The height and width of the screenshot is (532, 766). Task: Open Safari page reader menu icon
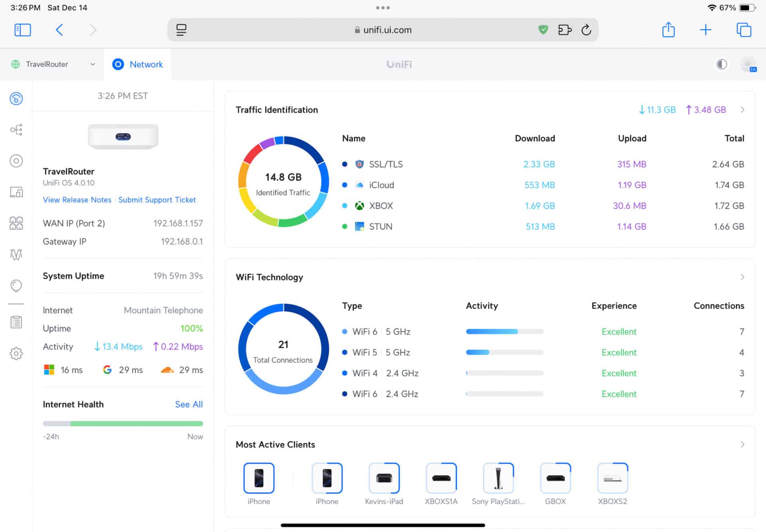click(181, 30)
